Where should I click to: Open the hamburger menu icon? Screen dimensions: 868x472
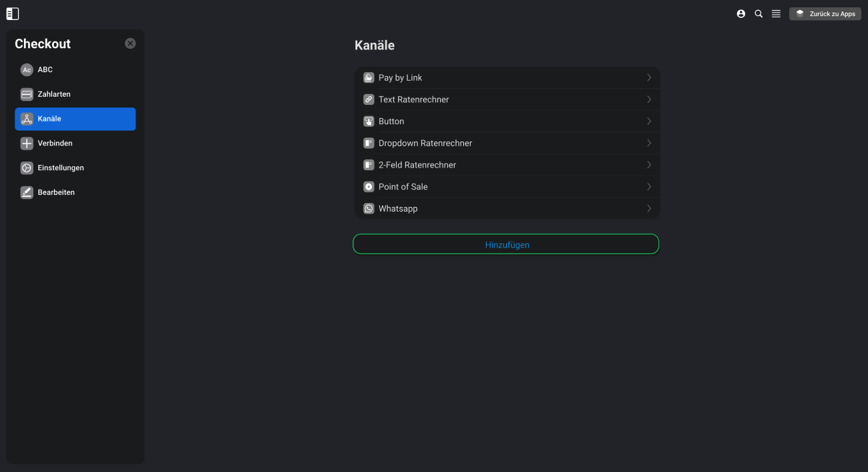(776, 13)
